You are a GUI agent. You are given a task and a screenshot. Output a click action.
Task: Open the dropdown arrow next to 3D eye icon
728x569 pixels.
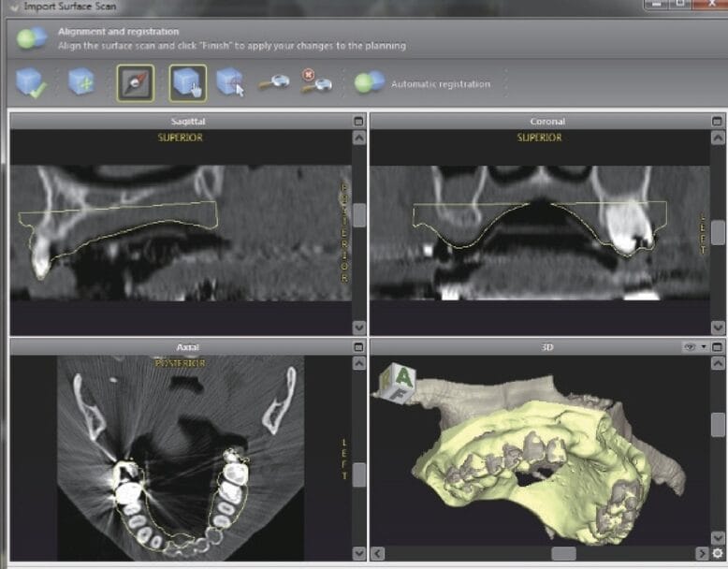coord(704,347)
